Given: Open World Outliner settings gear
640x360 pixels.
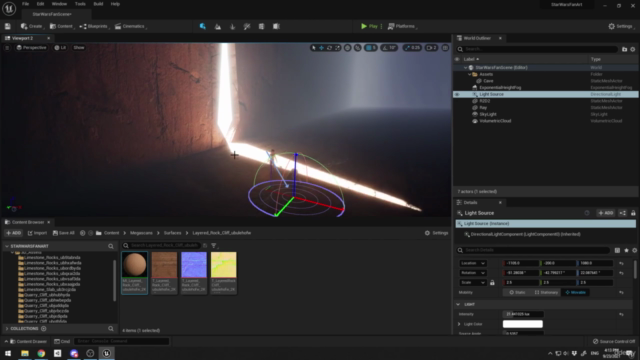Looking at the screenshot, I should [x=633, y=49].
